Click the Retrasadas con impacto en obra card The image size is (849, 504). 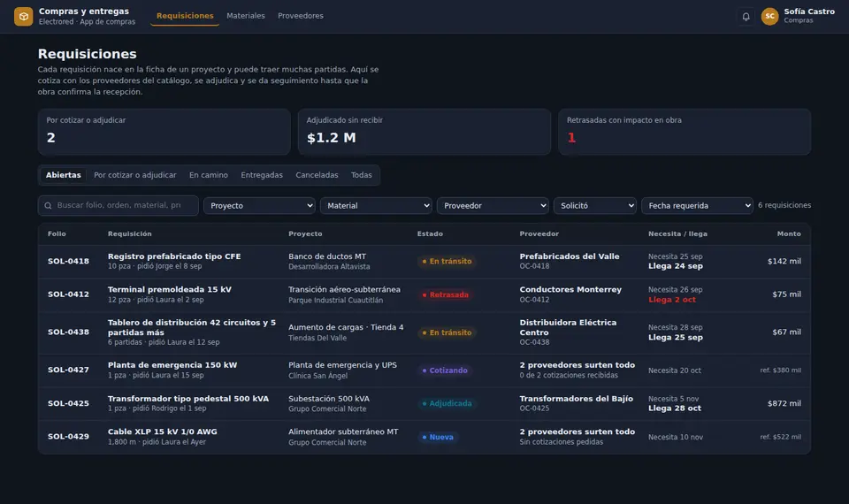(x=685, y=132)
